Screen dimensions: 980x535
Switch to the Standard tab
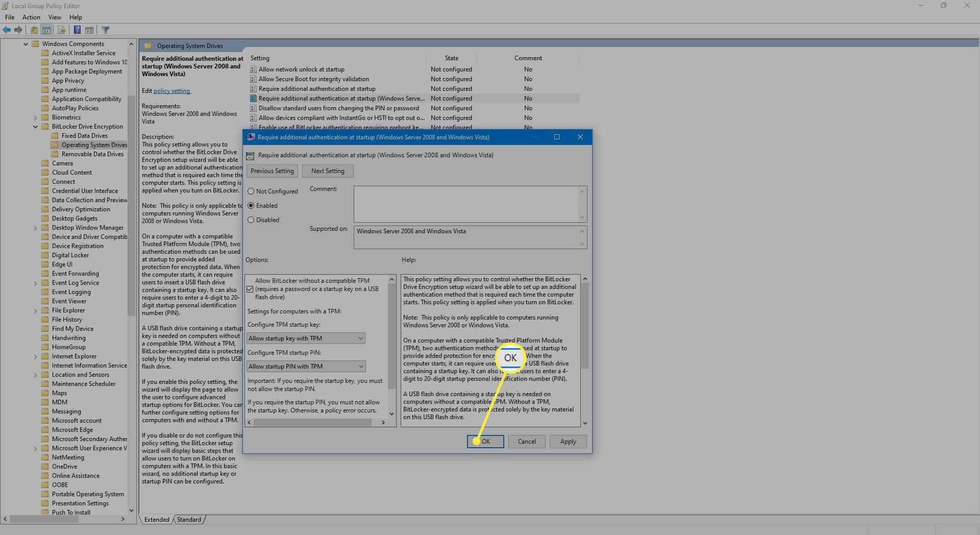pyautogui.click(x=189, y=520)
